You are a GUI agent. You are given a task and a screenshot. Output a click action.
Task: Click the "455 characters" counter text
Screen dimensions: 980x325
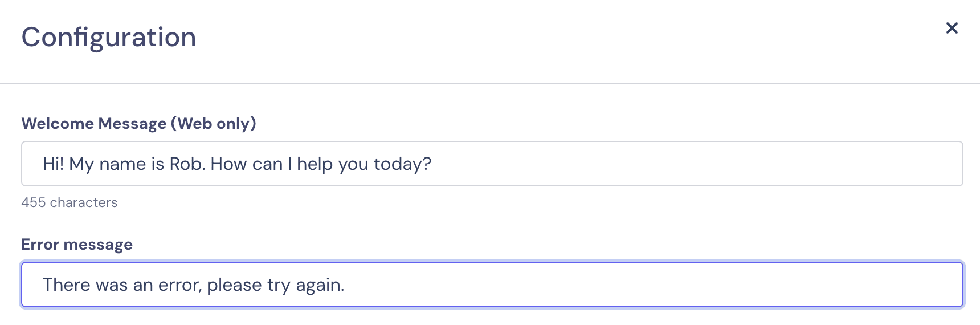69,202
